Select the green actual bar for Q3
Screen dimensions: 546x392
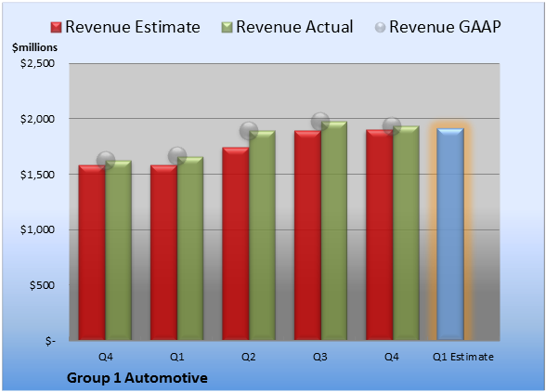[x=334, y=230]
